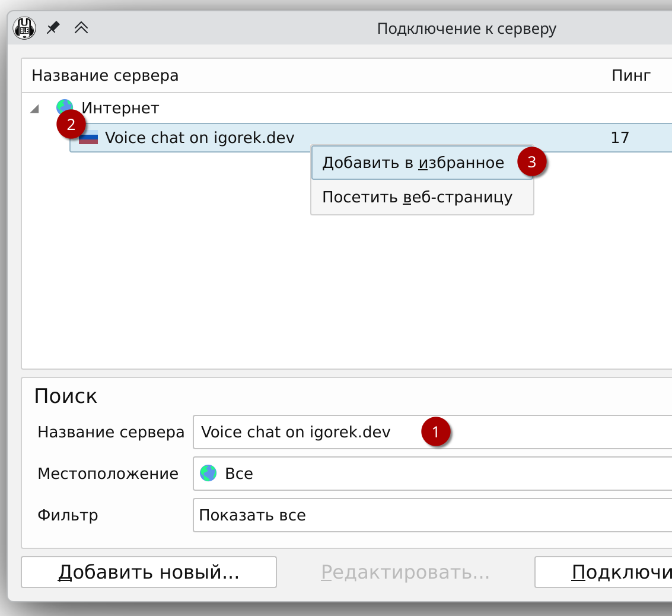672x616 pixels.
Task: Choose Посетить веб-страницу from the context menu
Action: coord(416,196)
